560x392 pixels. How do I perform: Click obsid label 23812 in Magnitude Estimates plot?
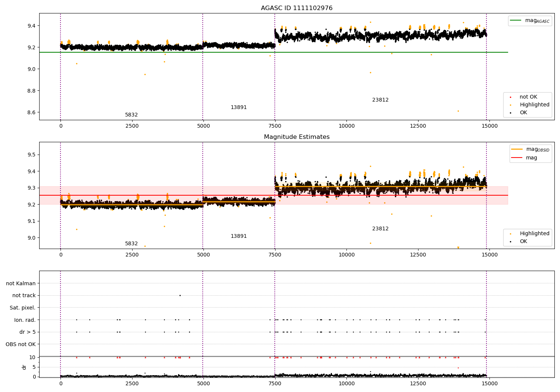point(380,229)
